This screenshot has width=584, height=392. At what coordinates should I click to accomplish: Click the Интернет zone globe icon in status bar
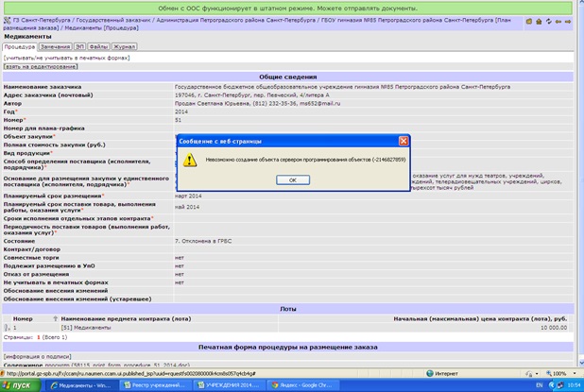pyautogui.click(x=430, y=373)
